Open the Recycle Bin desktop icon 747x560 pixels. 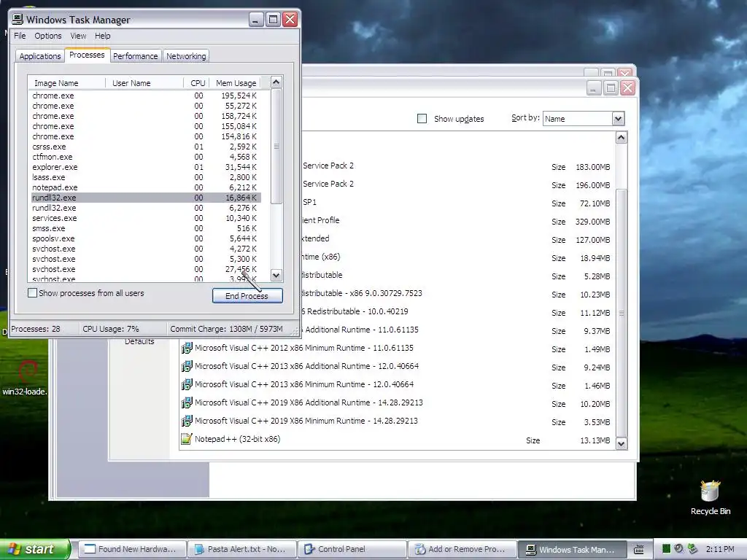coord(711,497)
